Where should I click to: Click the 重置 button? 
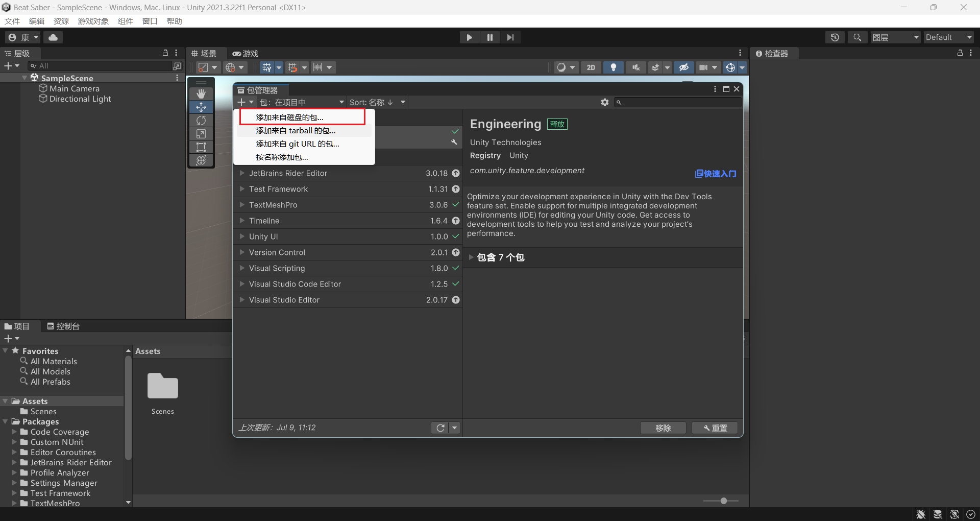[715, 428]
